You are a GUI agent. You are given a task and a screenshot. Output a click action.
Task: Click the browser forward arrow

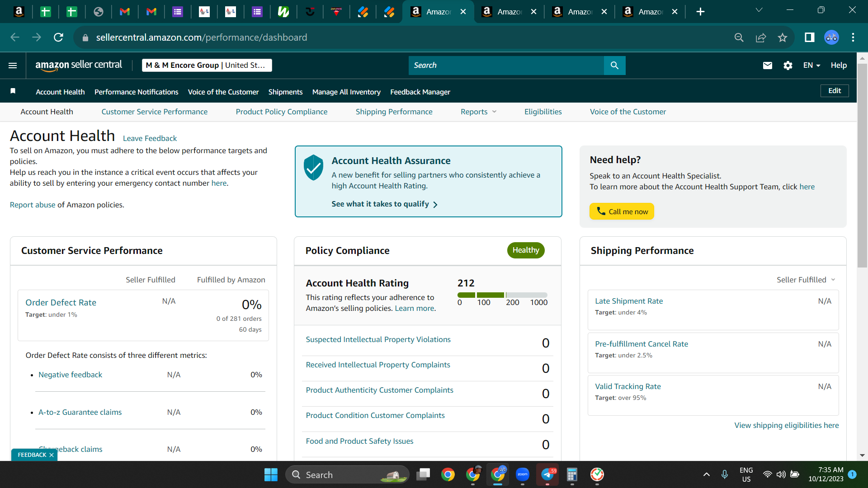(37, 38)
